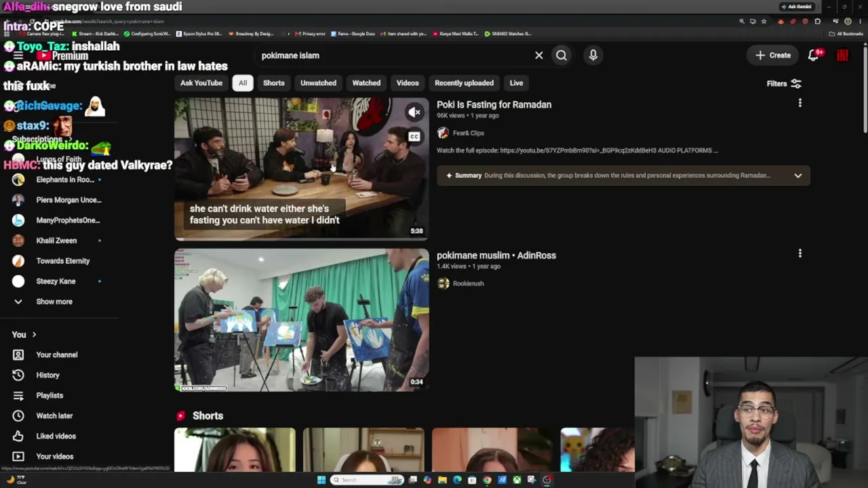Play the Poki Is Fasting video thumbnail

tap(302, 169)
